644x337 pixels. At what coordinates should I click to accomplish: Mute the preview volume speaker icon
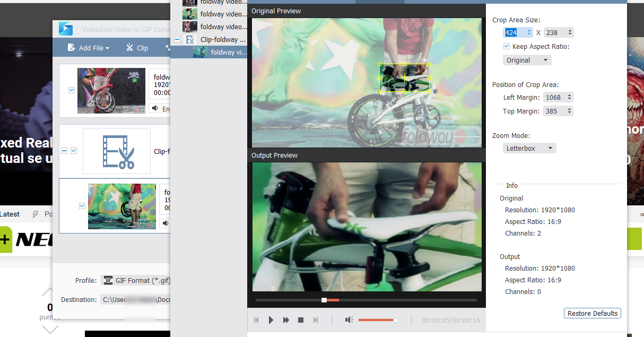tap(349, 320)
